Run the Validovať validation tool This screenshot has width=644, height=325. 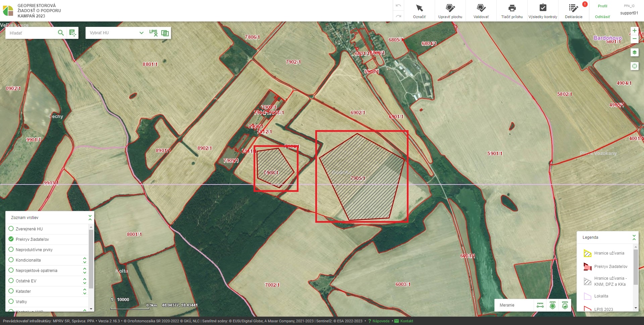pos(481,11)
